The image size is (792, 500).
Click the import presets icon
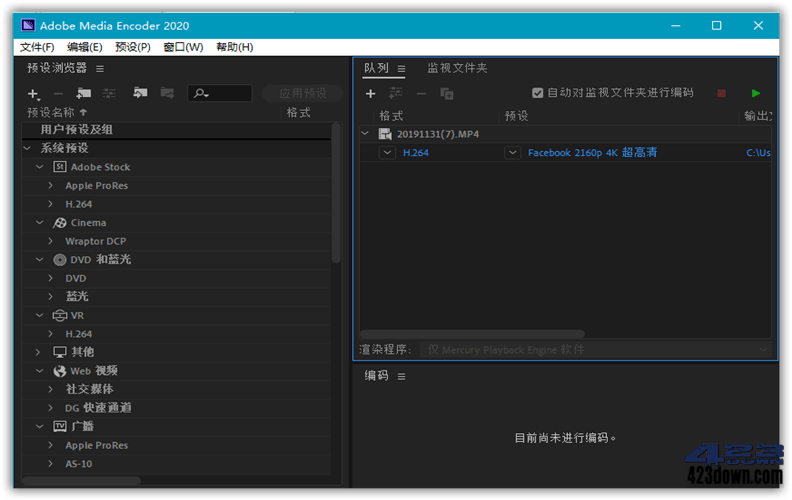pyautogui.click(x=140, y=94)
